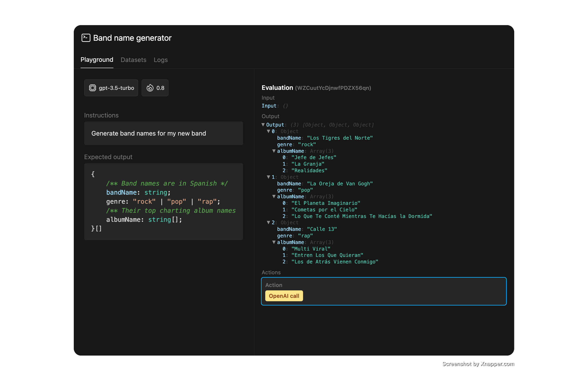Click the OpenAI call action badge

[284, 296]
